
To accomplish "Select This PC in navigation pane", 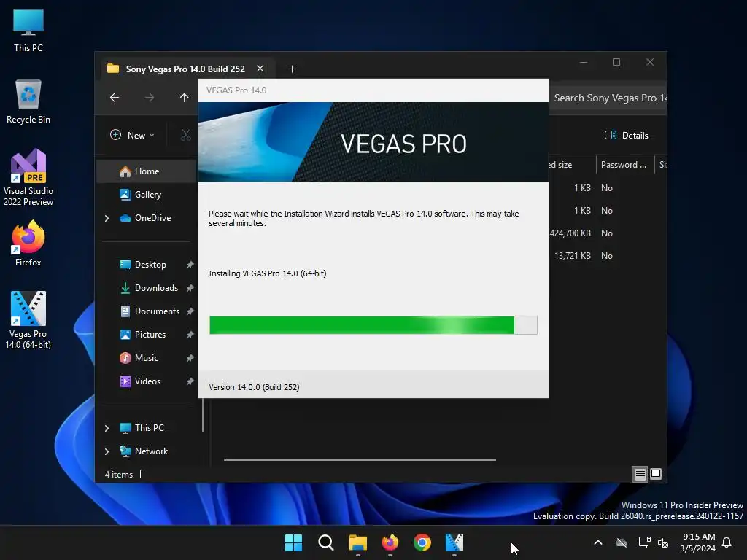I will point(142,428).
